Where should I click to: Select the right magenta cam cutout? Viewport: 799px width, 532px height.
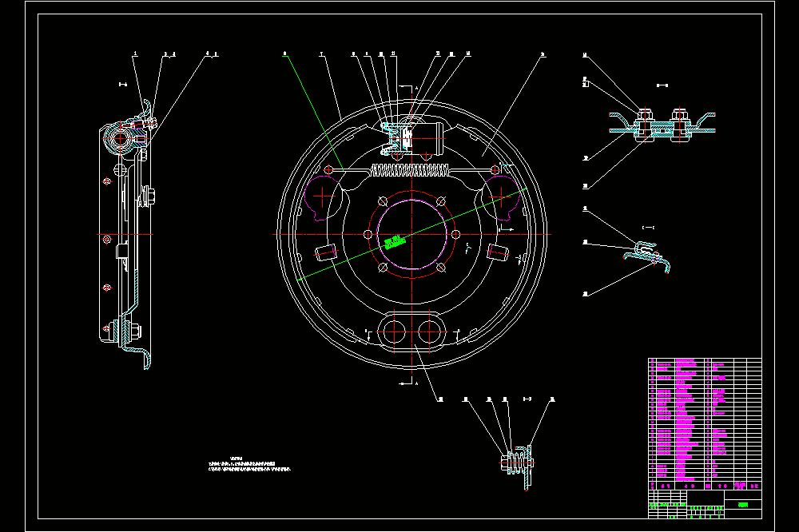503,197
